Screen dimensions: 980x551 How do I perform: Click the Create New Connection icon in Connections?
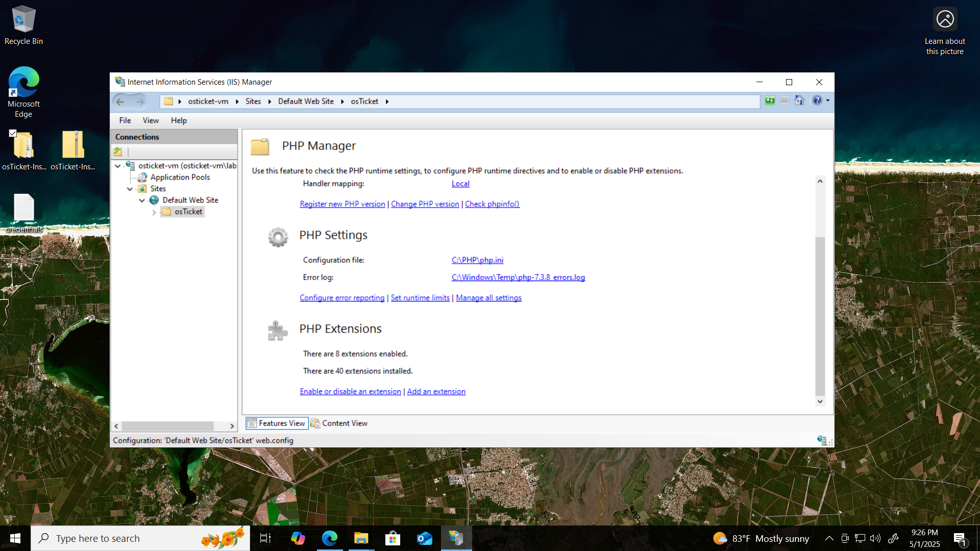point(118,152)
